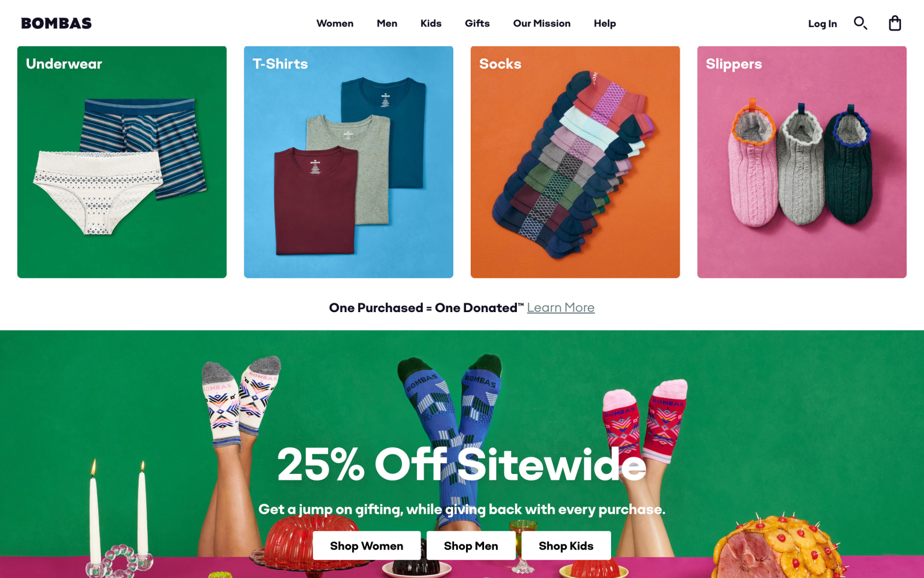Open the T-Shirts category tile
Viewport: 924px width, 578px height.
[348, 162]
